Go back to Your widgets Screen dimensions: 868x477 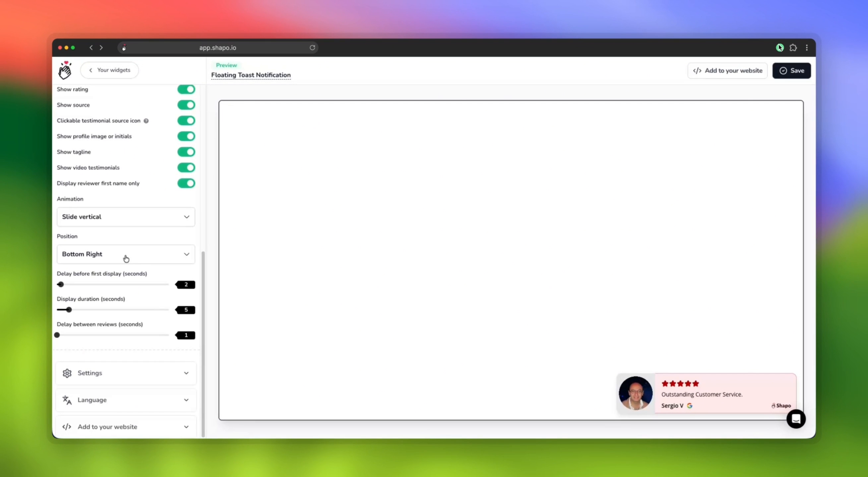tap(109, 70)
